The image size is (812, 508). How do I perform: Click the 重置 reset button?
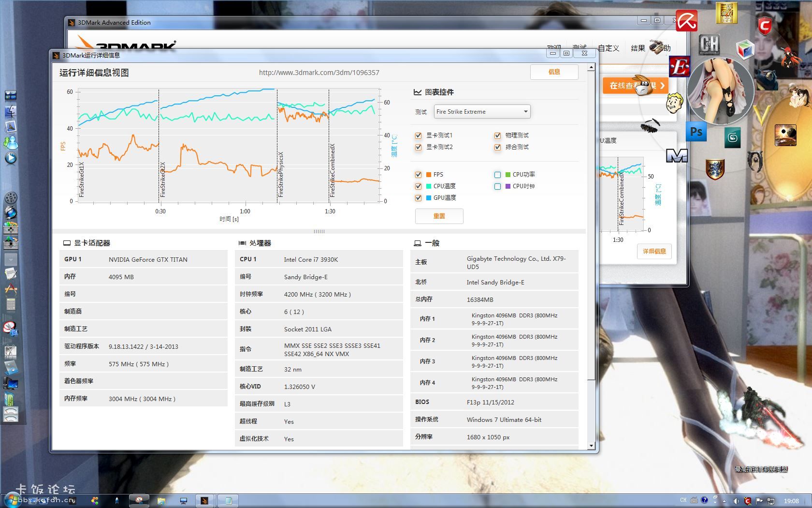[x=439, y=216]
